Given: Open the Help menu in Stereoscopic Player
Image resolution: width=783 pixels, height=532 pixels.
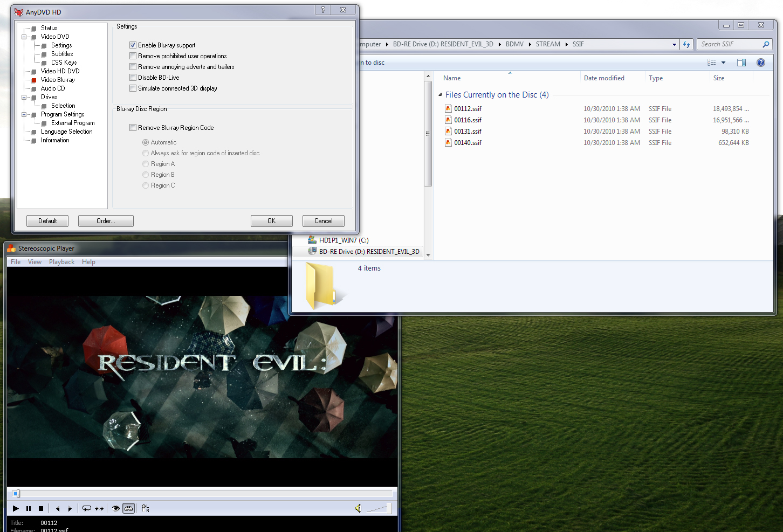Looking at the screenshot, I should point(88,262).
